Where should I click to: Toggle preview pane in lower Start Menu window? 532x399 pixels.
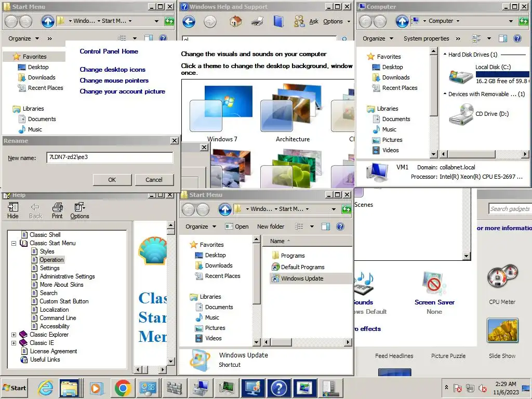(x=326, y=227)
